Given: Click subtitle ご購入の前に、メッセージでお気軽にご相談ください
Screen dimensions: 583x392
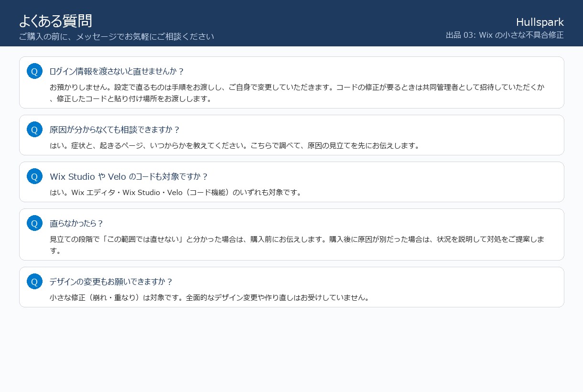Looking at the screenshot, I should (x=117, y=36).
